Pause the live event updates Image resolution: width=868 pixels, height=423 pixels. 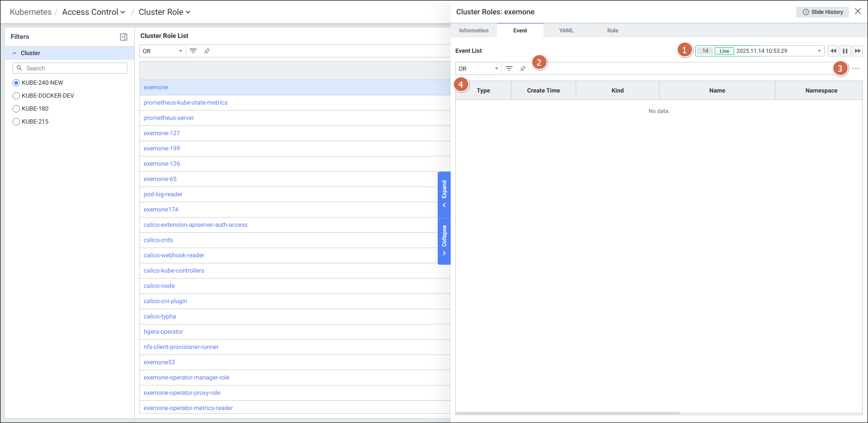coord(845,51)
